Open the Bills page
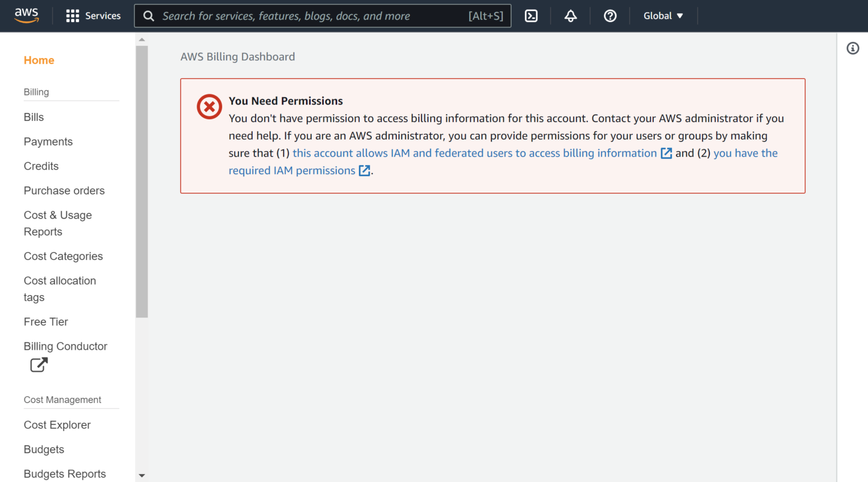 point(33,117)
